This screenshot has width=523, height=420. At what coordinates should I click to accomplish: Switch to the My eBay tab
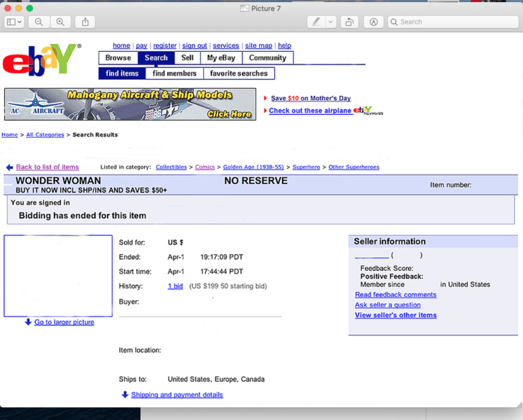click(x=221, y=57)
